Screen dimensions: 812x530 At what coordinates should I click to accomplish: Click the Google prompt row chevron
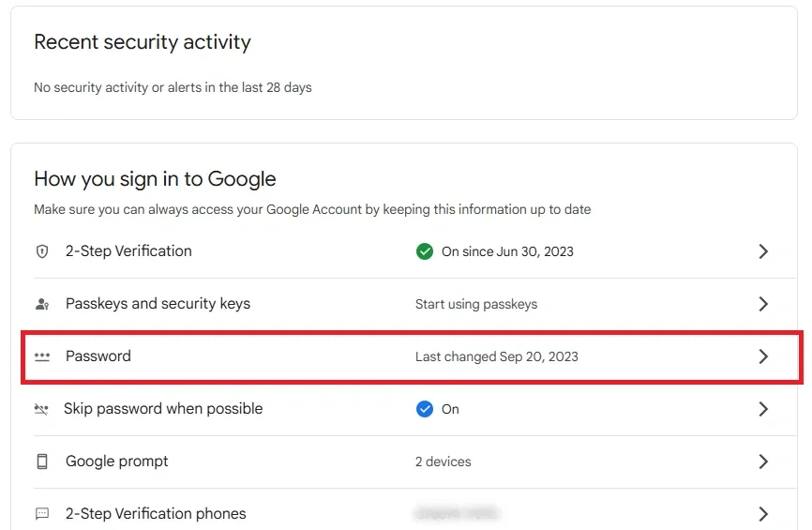point(763,462)
